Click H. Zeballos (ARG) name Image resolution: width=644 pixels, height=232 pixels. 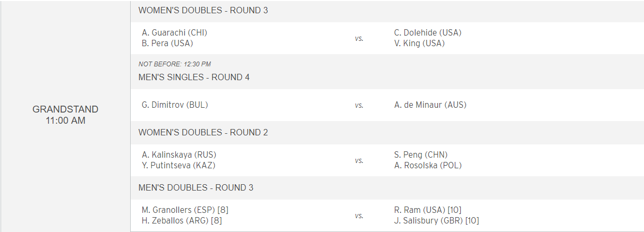pos(175,221)
